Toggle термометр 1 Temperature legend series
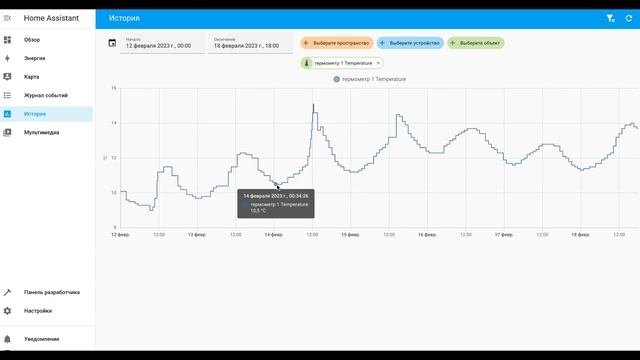Screen dimensions: 640x360 (x=369, y=79)
